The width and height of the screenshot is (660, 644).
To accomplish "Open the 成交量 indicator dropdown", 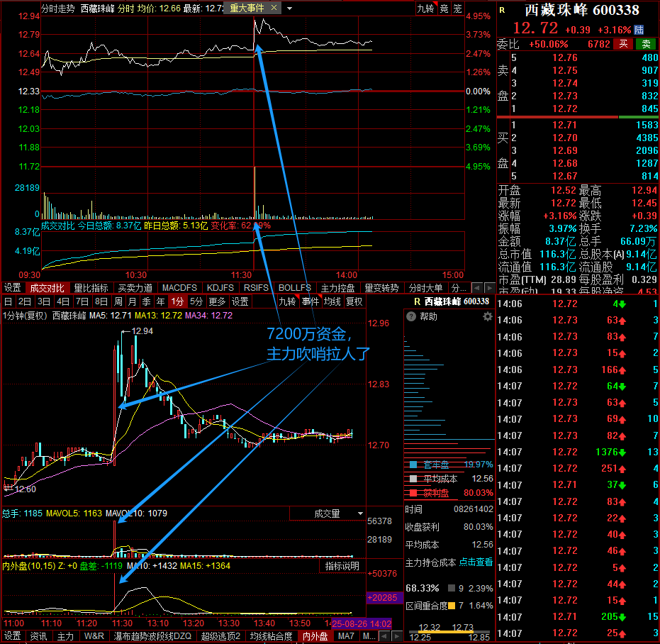I will [328, 513].
